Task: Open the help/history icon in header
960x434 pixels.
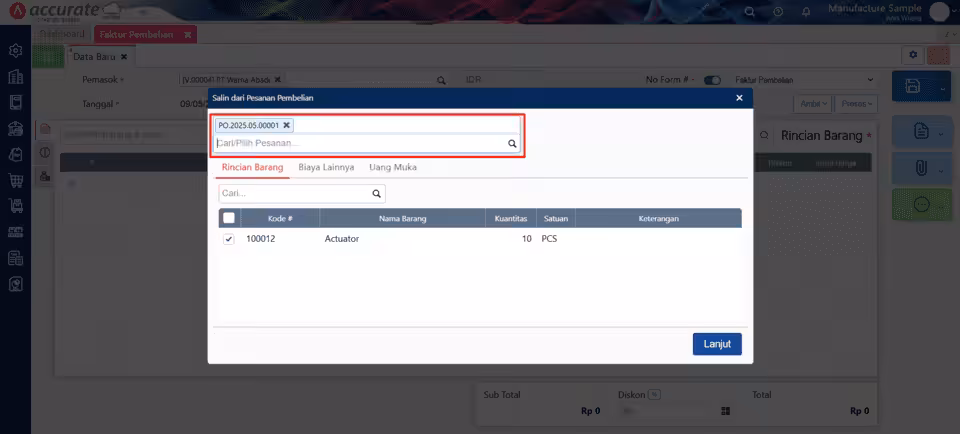Action: (x=778, y=12)
